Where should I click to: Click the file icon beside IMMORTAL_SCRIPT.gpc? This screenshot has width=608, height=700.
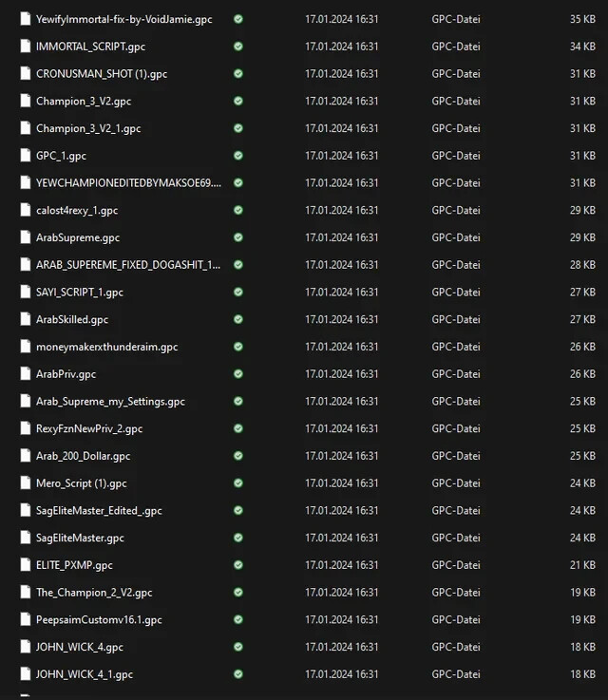point(26,46)
